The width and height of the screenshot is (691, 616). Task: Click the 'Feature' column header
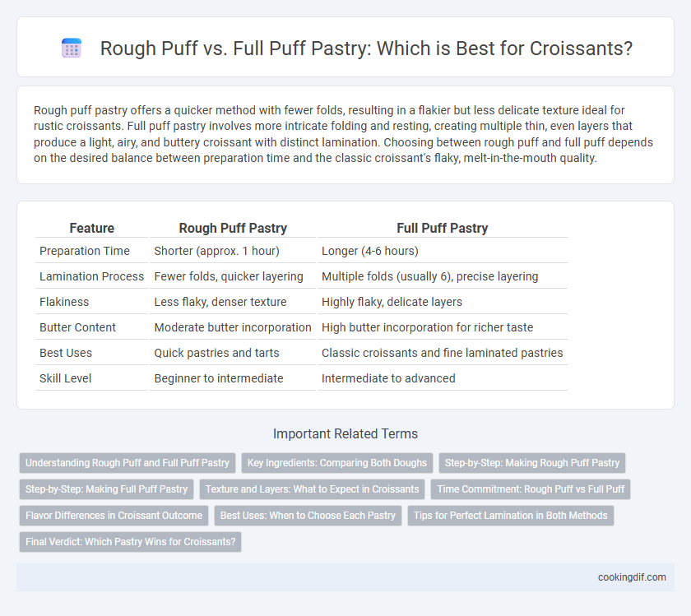[x=91, y=228]
